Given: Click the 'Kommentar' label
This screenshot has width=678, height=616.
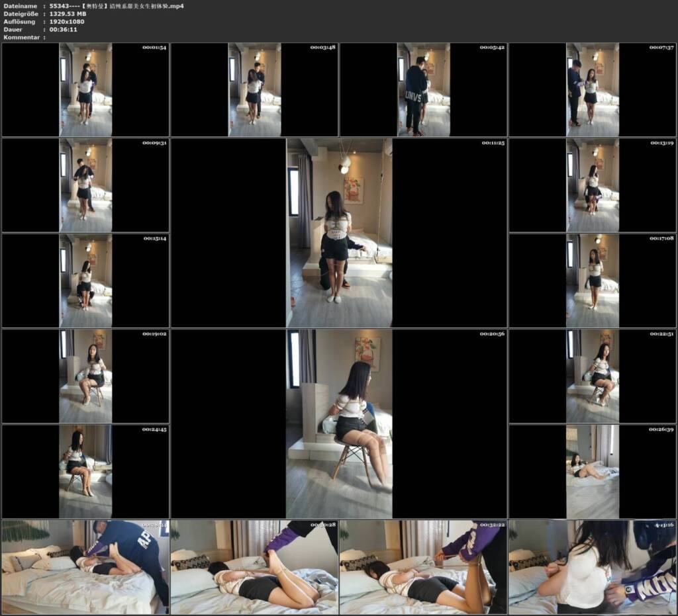Looking at the screenshot, I should point(22,37).
